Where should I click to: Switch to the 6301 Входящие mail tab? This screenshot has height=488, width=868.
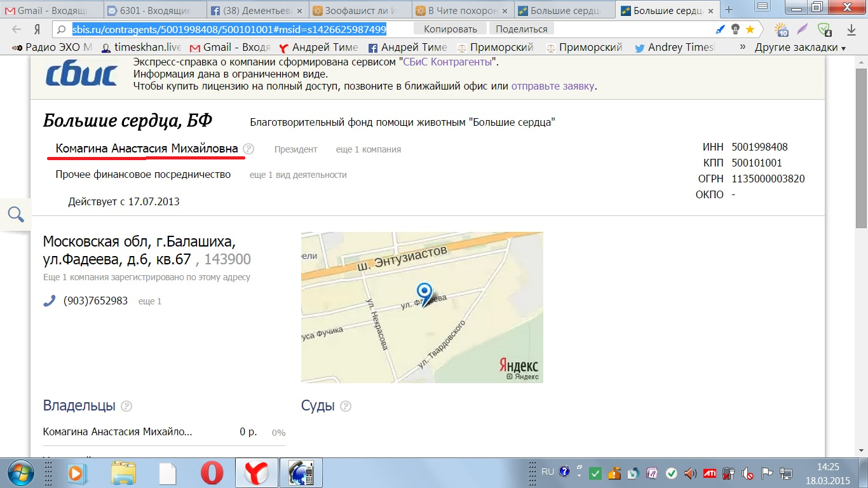[154, 10]
